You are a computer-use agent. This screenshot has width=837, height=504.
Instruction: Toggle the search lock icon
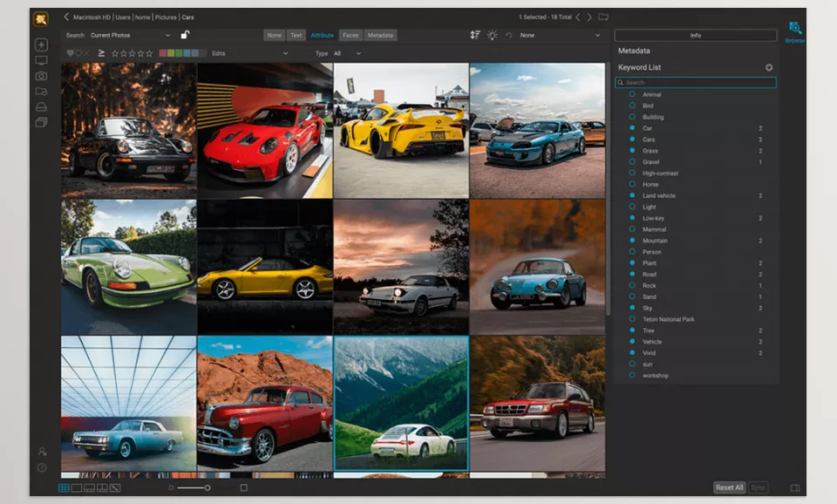point(185,35)
